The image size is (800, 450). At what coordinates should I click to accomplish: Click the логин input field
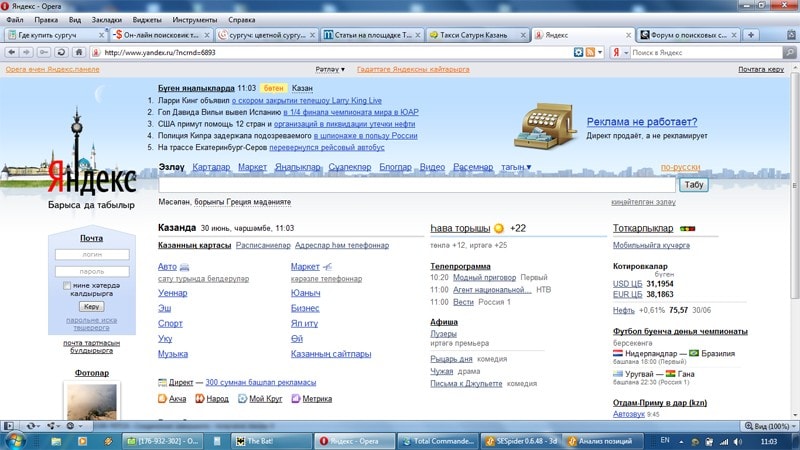(x=92, y=254)
